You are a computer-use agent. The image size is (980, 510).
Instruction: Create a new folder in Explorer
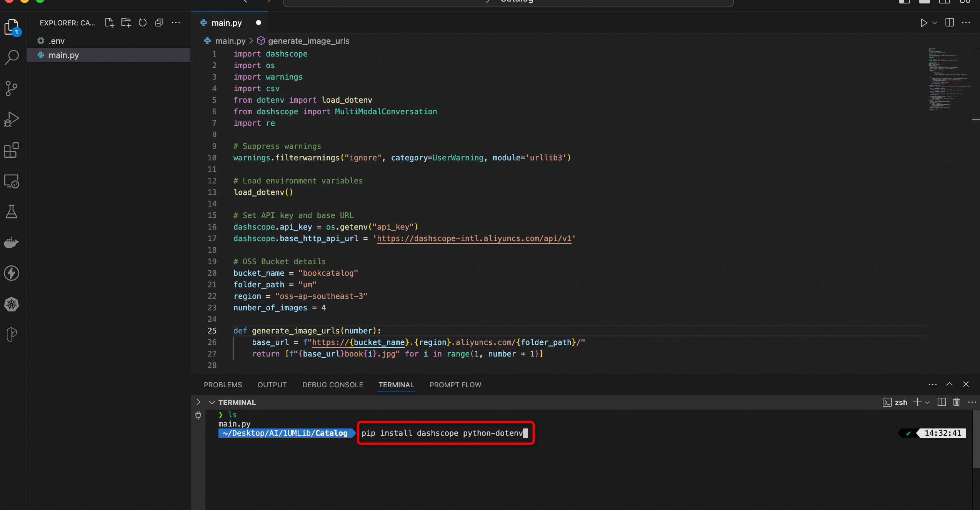coord(126,23)
